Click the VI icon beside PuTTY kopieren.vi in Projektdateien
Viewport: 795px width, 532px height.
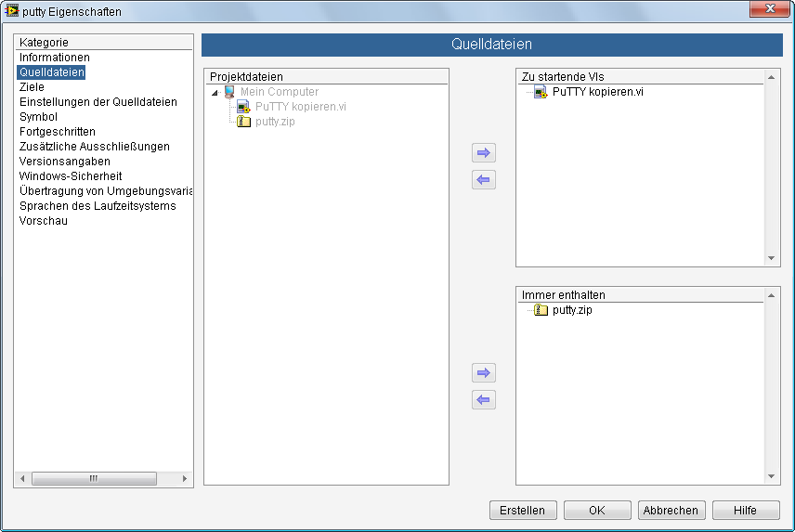[x=244, y=107]
